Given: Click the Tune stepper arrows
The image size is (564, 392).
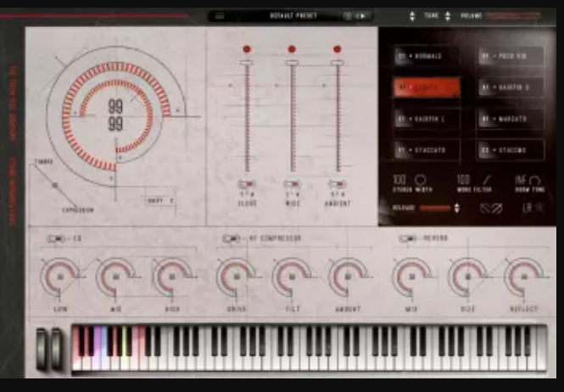Looking at the screenshot, I should click(x=448, y=16).
